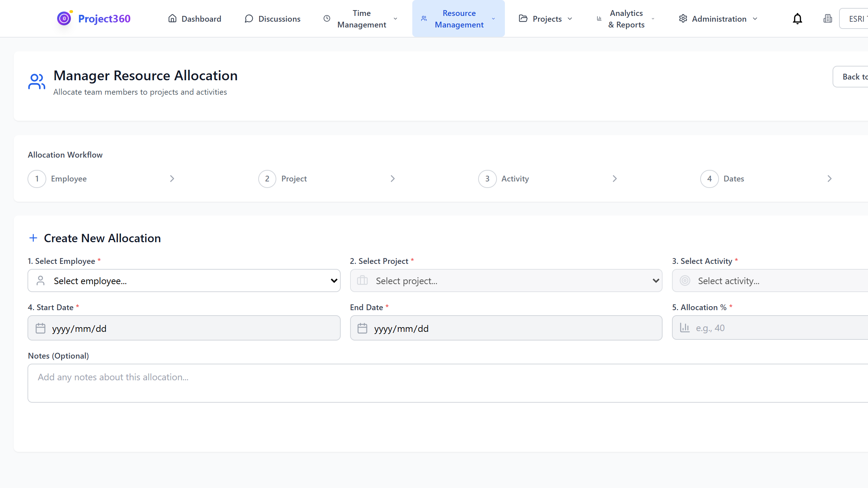Click the target icon in Select Activity field
This screenshot has height=488, width=868.
685,281
